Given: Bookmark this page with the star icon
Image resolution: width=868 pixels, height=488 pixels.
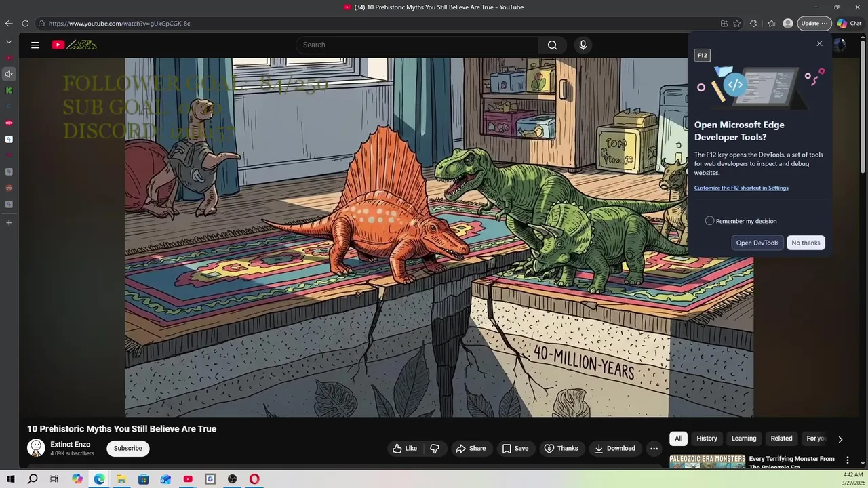Looking at the screenshot, I should (x=737, y=24).
